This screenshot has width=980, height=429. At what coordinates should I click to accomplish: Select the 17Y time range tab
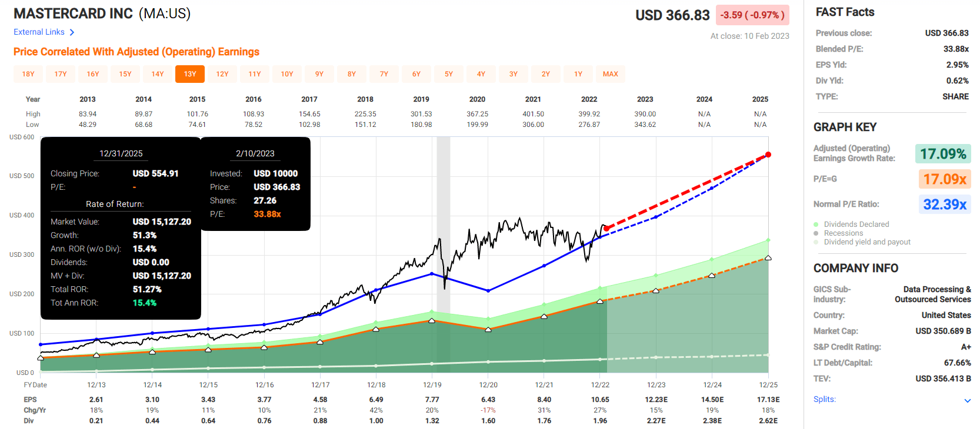[x=61, y=74]
